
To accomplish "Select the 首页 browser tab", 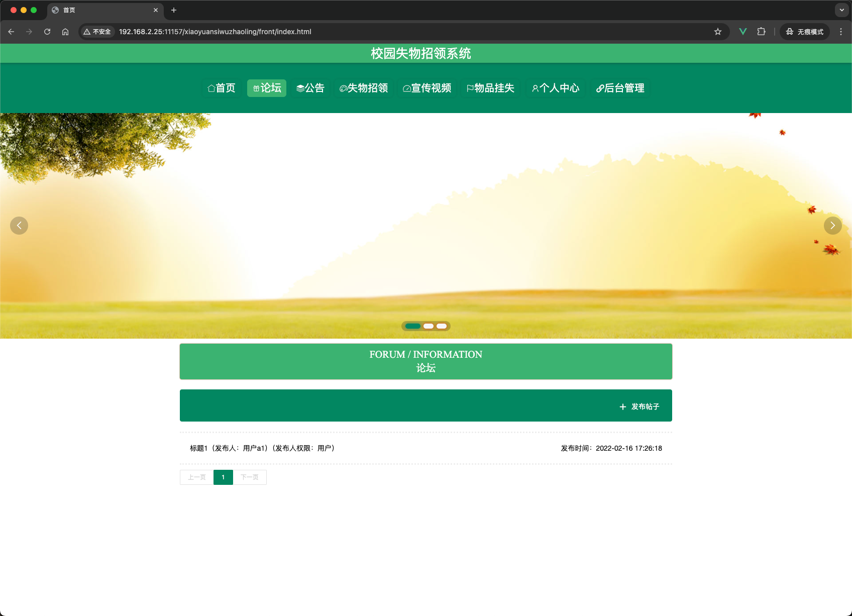I will point(105,10).
